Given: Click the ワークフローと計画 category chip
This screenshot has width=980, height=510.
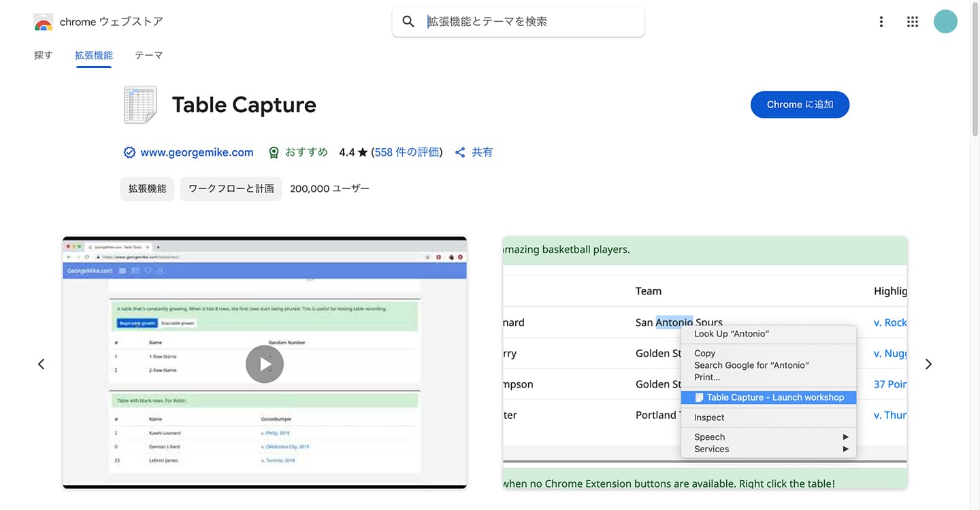Looking at the screenshot, I should 231,189.
